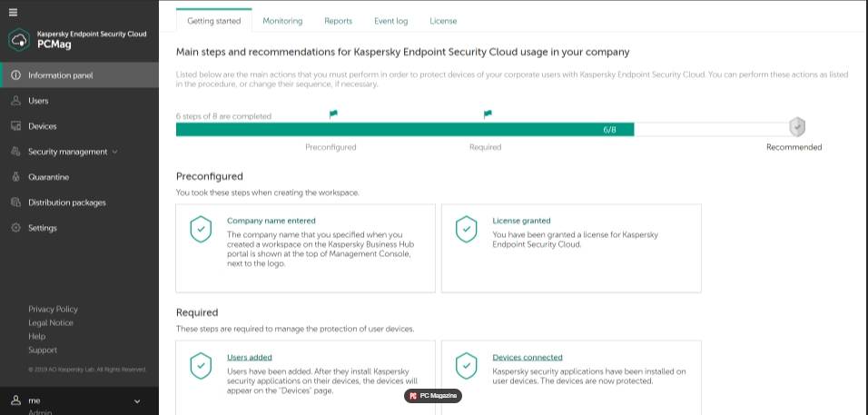
Task: Click the Recommended label under progress bar
Action: 794,147
